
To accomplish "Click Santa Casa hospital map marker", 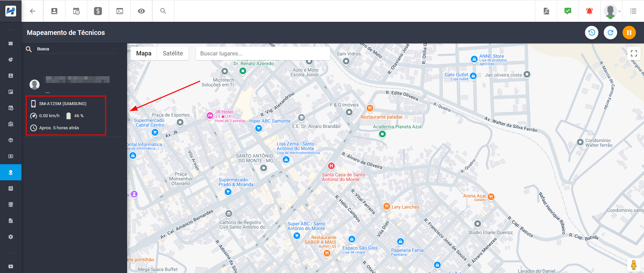I will click(x=331, y=166).
